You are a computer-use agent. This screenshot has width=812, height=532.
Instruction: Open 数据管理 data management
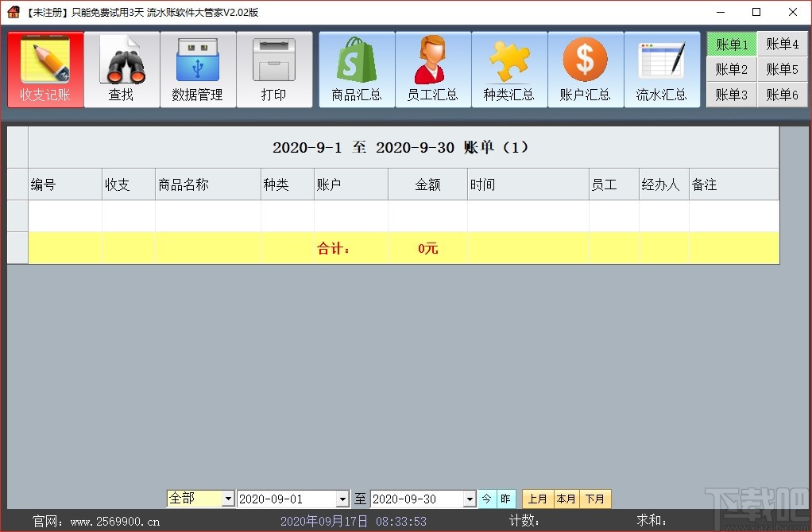[198, 68]
